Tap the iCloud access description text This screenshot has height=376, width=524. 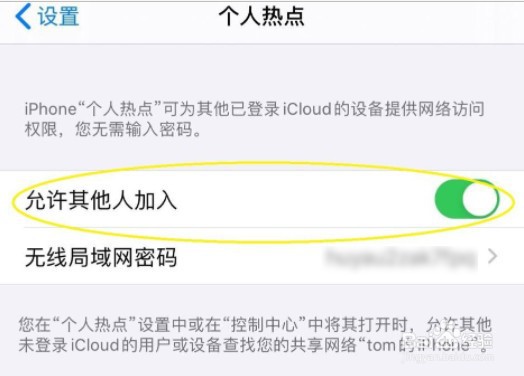[255, 119]
